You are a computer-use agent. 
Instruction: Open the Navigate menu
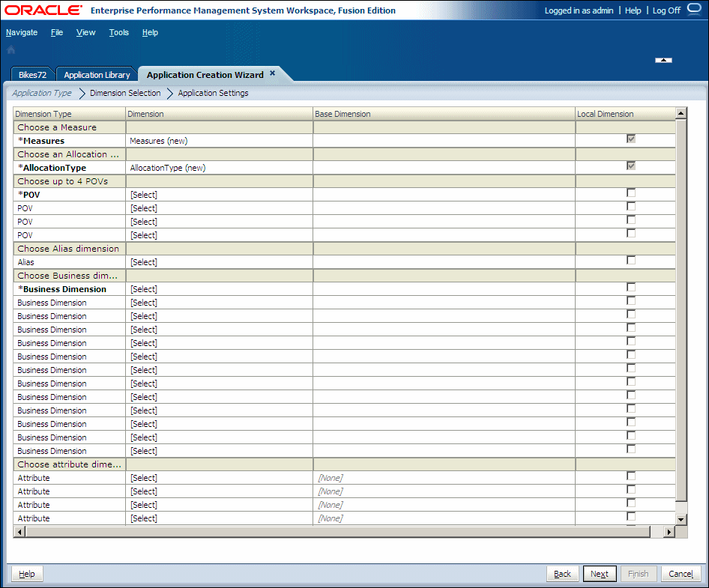pyautogui.click(x=22, y=32)
